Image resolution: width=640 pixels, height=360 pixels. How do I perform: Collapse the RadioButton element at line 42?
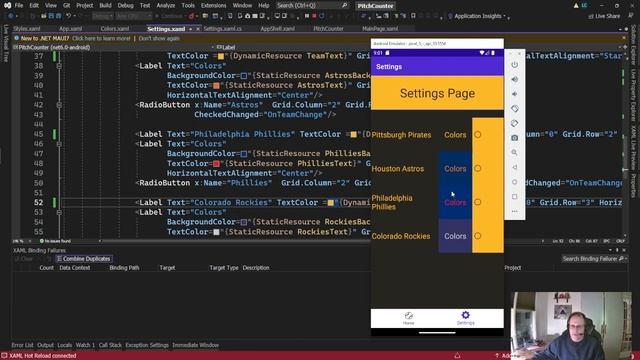pos(59,105)
